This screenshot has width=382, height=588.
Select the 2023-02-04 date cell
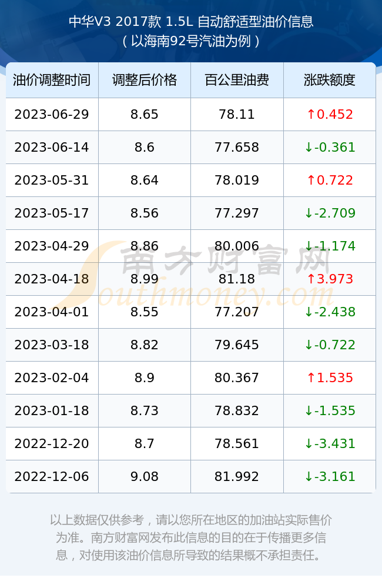tap(52, 377)
